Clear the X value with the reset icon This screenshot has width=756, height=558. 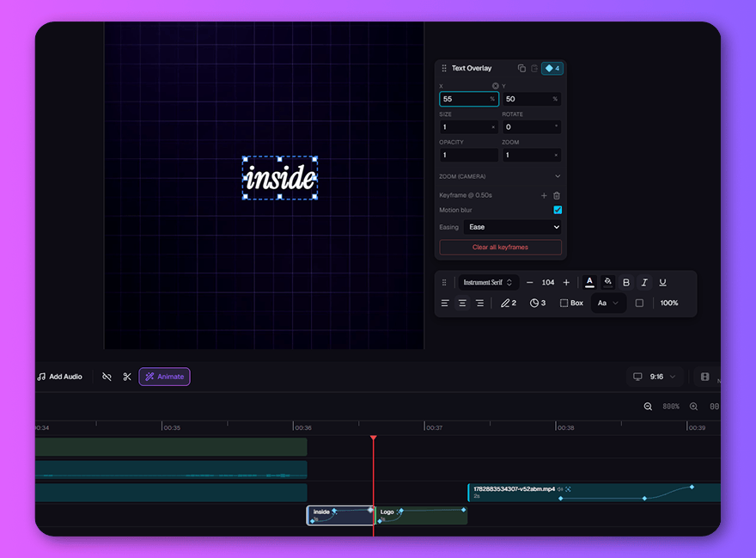pos(495,86)
